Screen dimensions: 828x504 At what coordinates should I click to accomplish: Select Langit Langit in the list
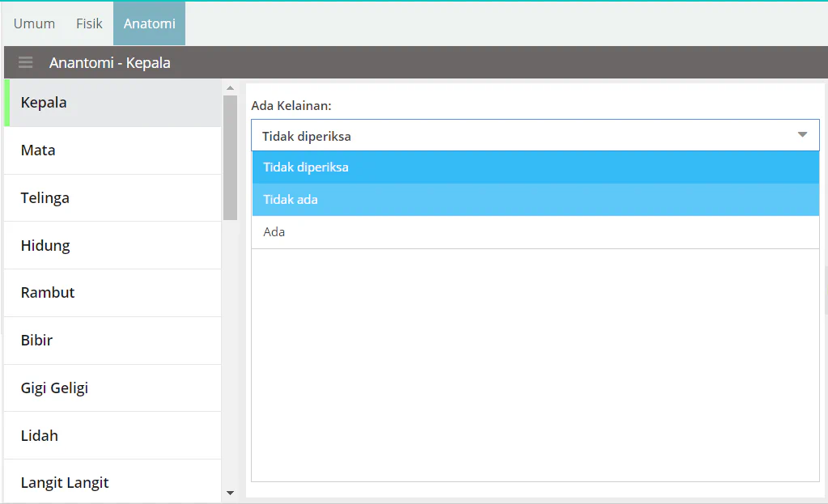click(x=113, y=482)
